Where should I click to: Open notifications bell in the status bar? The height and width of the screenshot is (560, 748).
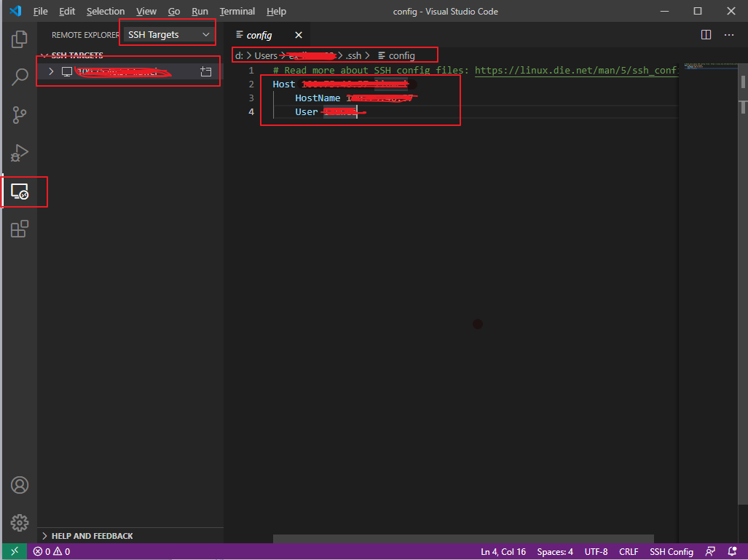[732, 551]
